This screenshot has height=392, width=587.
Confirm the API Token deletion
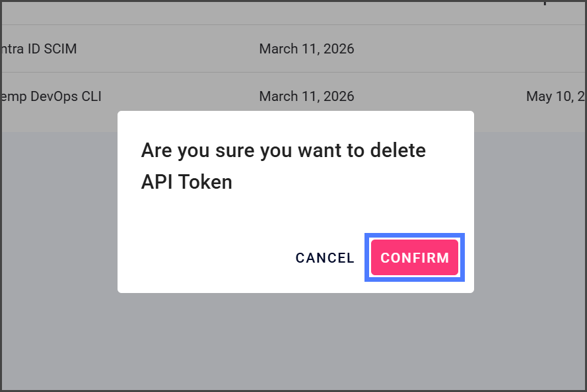pyautogui.click(x=414, y=257)
